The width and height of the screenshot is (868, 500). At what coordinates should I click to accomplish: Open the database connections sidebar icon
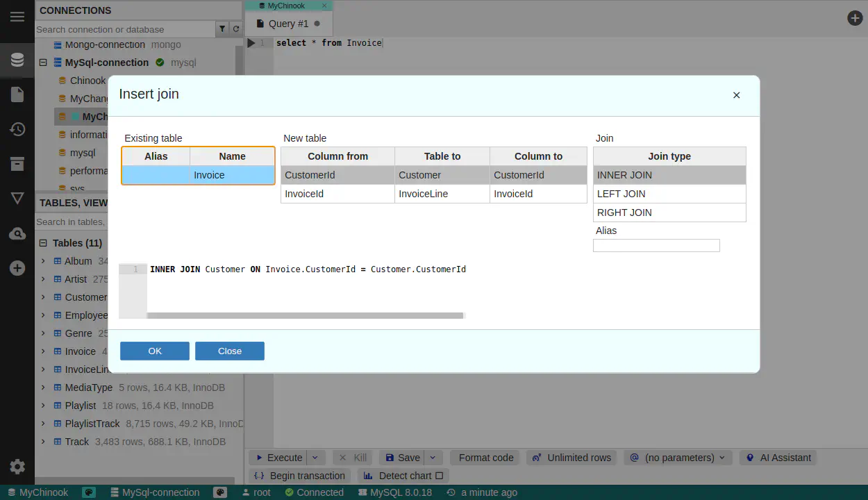coord(17,60)
